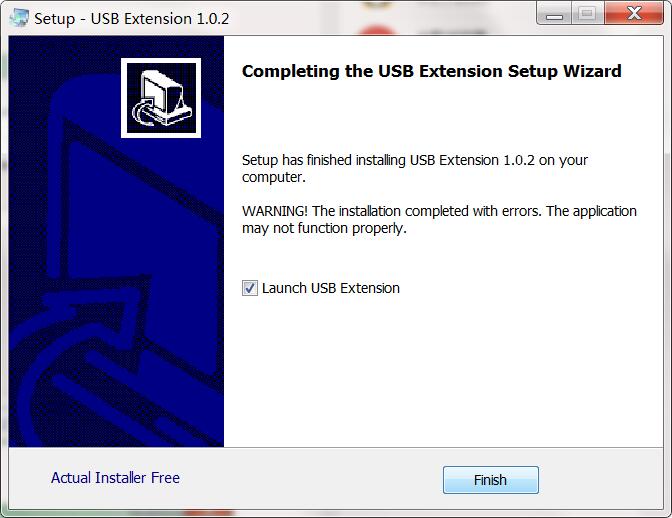The image size is (672, 518).
Task: Click the monitor shape in installer logo
Action: click(167, 96)
